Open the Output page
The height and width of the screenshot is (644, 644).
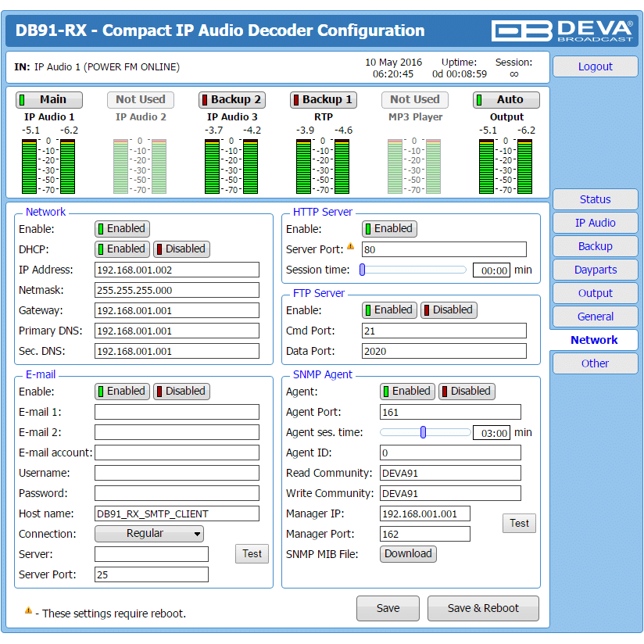click(595, 293)
